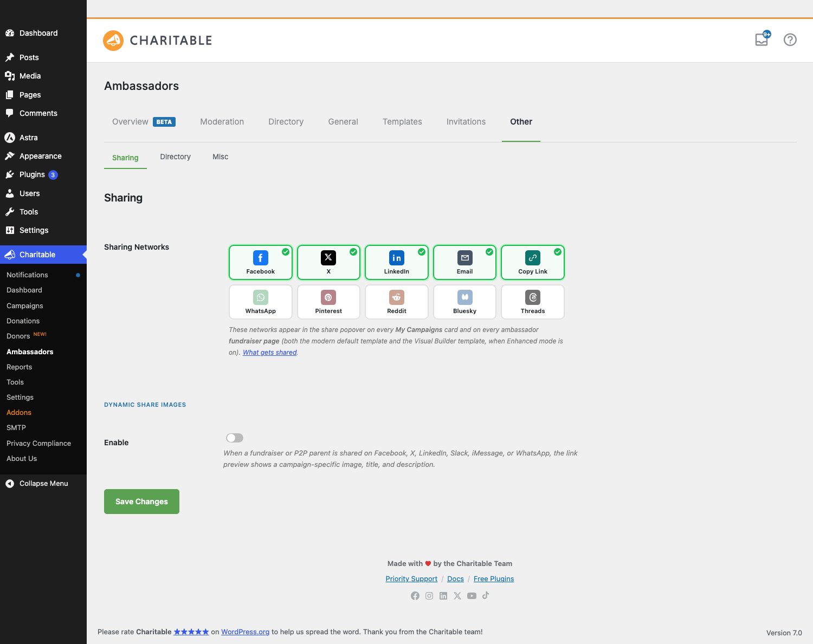
Task: Open the Free Plugins link
Action: [x=494, y=579]
